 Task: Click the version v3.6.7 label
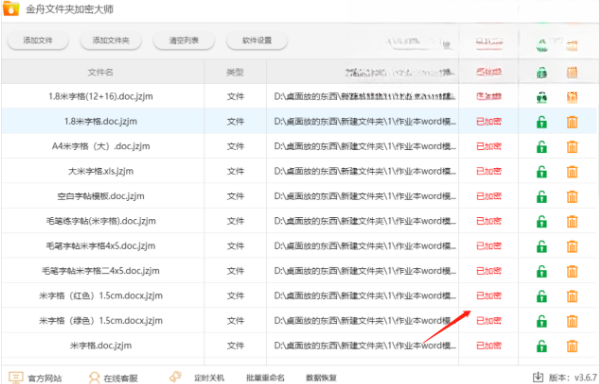573,378
